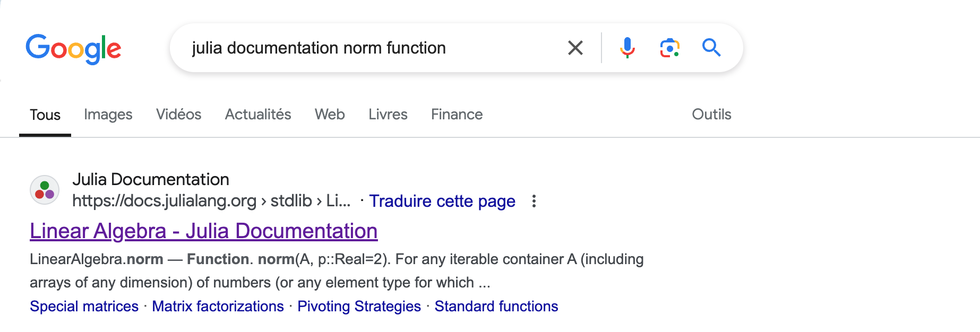The image size is (980, 332).
Task: Open the Finance tab
Action: [457, 115]
